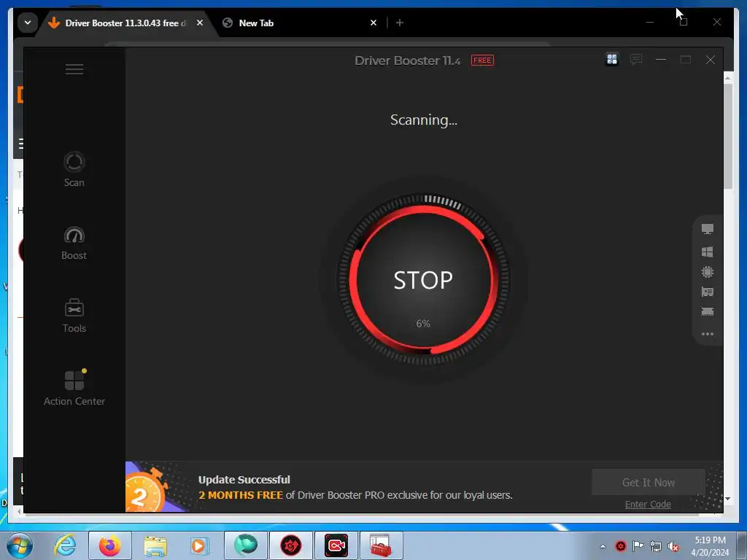The height and width of the screenshot is (560, 747).
Task: Open the skins grid icon in title bar
Action: [612, 60]
